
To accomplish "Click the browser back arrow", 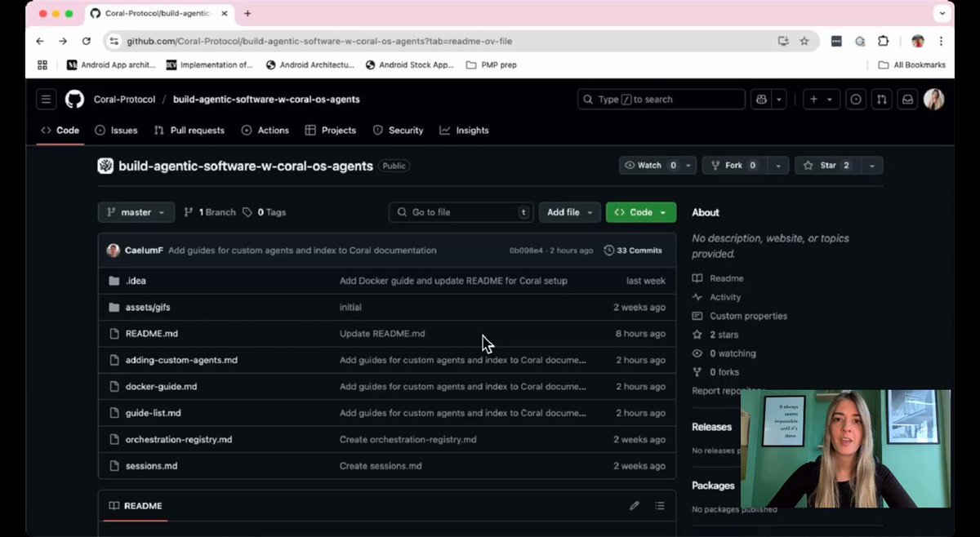I will click(40, 41).
